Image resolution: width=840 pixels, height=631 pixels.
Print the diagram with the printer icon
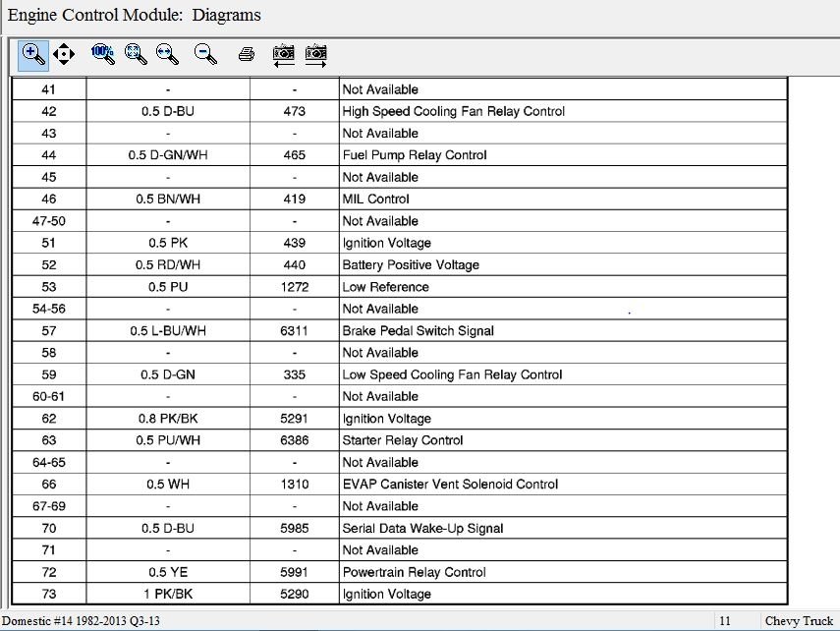[247, 54]
